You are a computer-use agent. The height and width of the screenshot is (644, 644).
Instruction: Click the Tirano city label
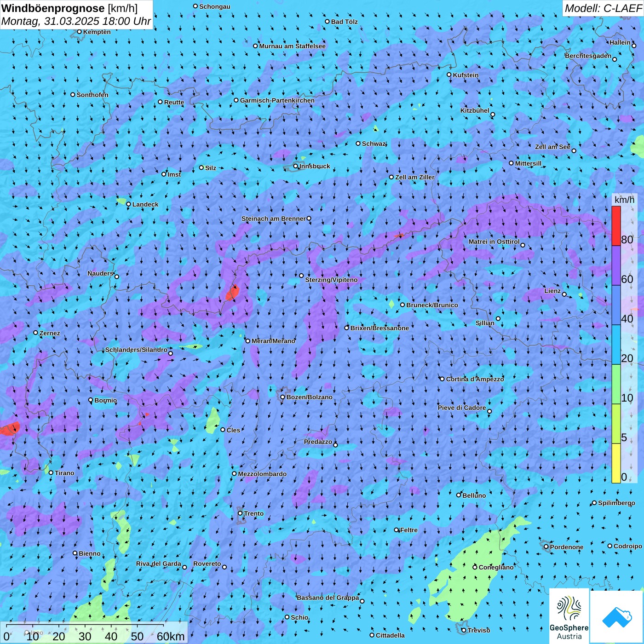point(64,473)
